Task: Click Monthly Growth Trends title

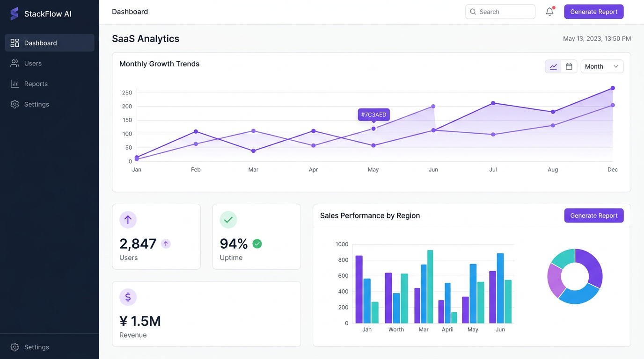Action: (160, 64)
